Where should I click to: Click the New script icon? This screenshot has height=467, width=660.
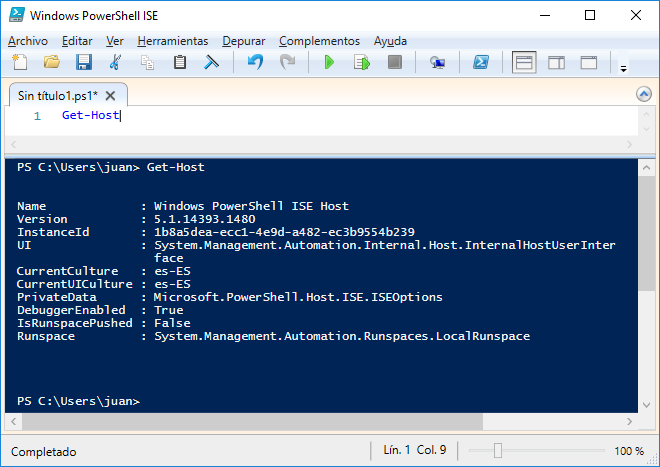point(19,62)
